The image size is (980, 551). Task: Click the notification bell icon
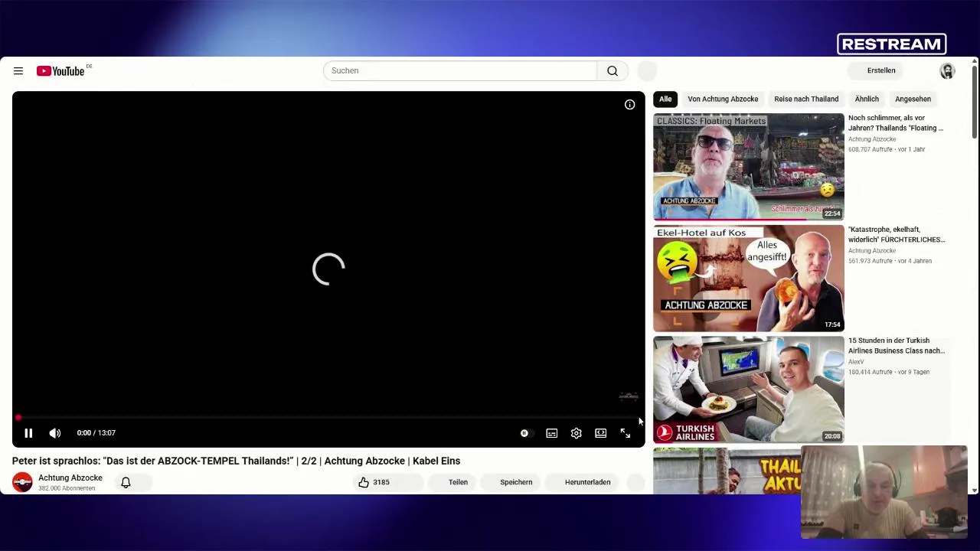[x=126, y=482]
